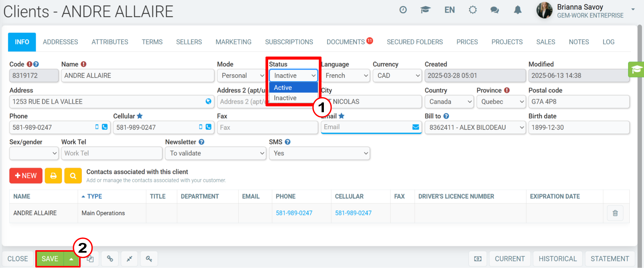Open the chat messages icon
This screenshot has width=644, height=269.
coord(494,10)
